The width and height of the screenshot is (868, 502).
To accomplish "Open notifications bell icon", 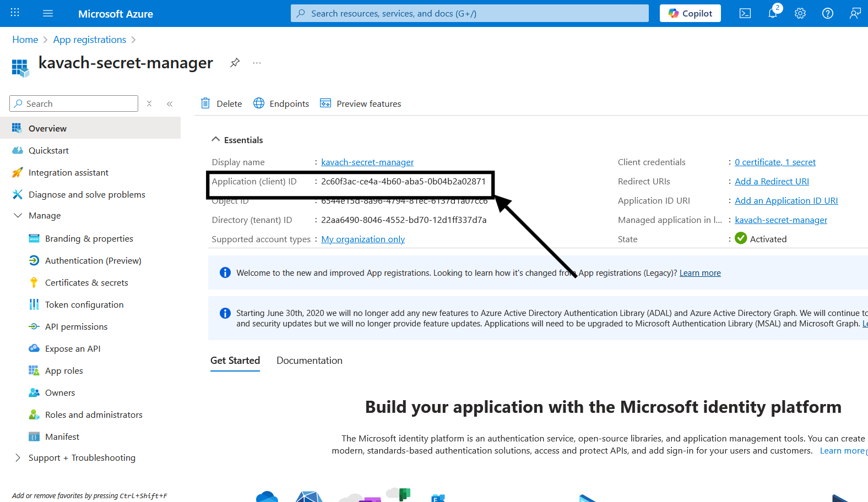I will click(x=773, y=13).
